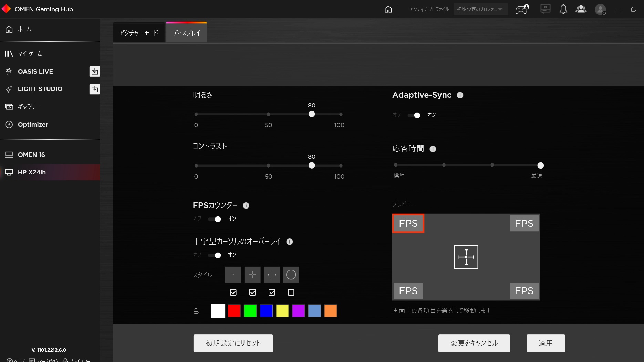
Task: Check the circle style checkbox
Action: click(x=291, y=292)
